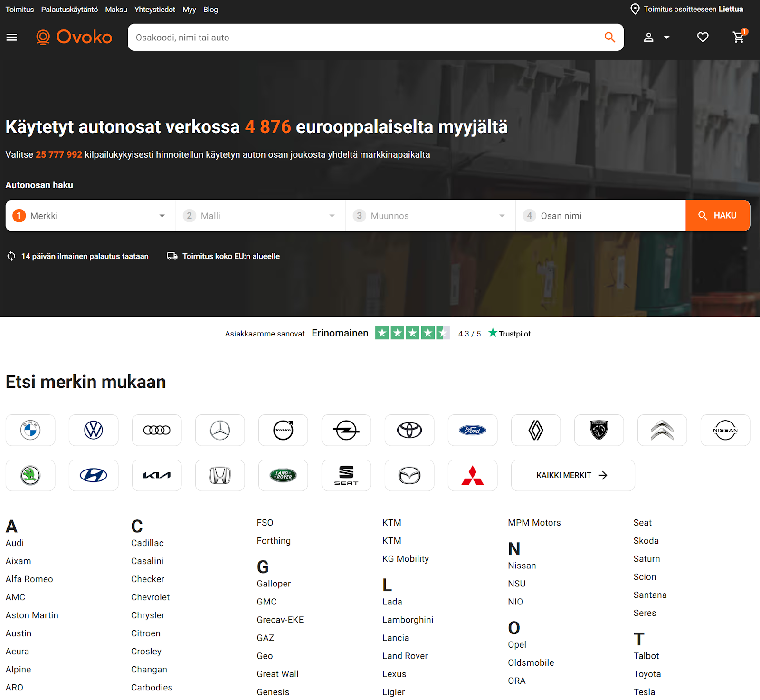
Task: Select the Skoda brand logo
Action: (x=30, y=475)
